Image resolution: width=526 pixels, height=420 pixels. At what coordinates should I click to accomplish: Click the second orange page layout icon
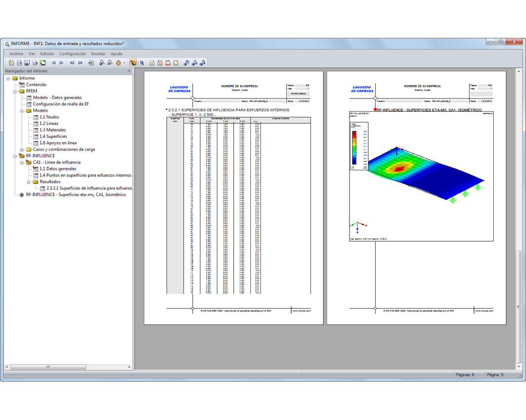160,63
